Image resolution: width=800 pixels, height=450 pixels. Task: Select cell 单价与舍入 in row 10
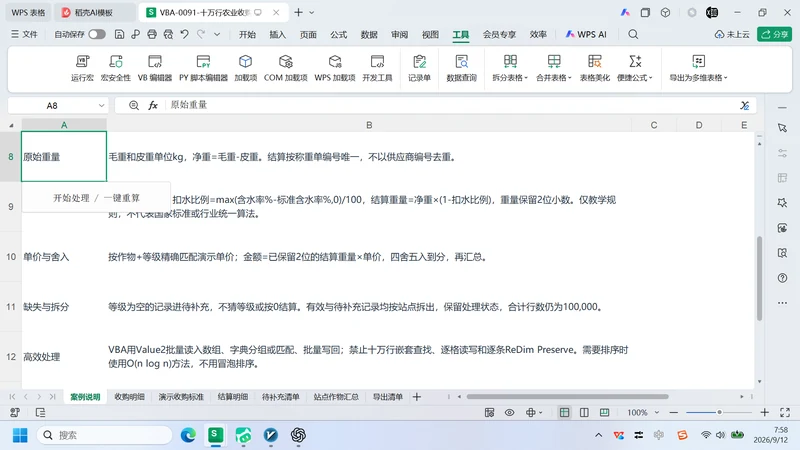click(64, 257)
